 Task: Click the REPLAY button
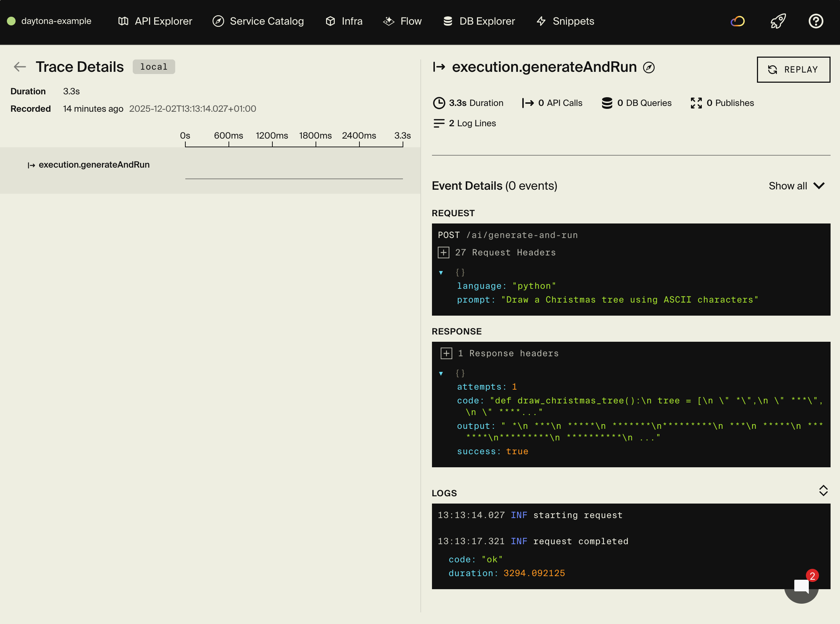[x=793, y=70]
